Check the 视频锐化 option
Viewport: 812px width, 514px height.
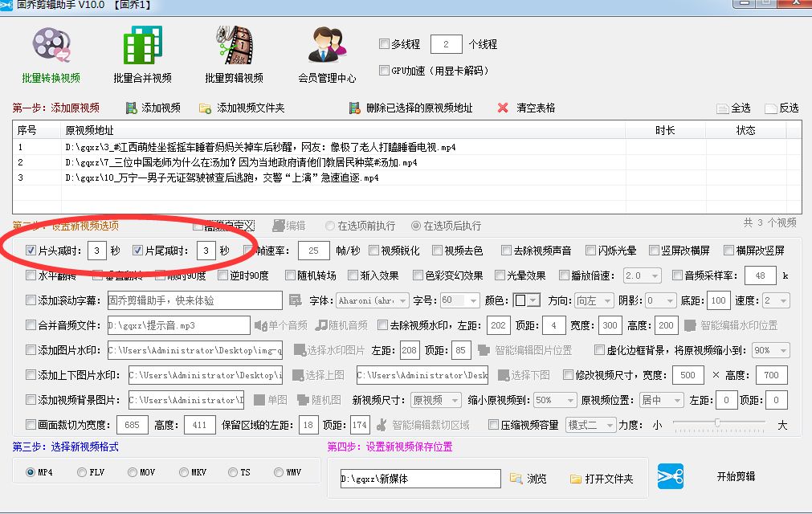[x=374, y=251]
